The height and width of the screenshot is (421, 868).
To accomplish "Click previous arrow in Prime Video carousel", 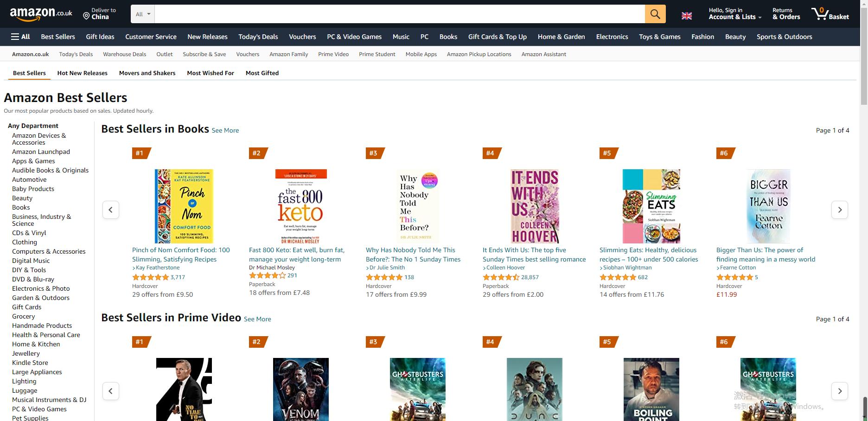I will [110, 391].
